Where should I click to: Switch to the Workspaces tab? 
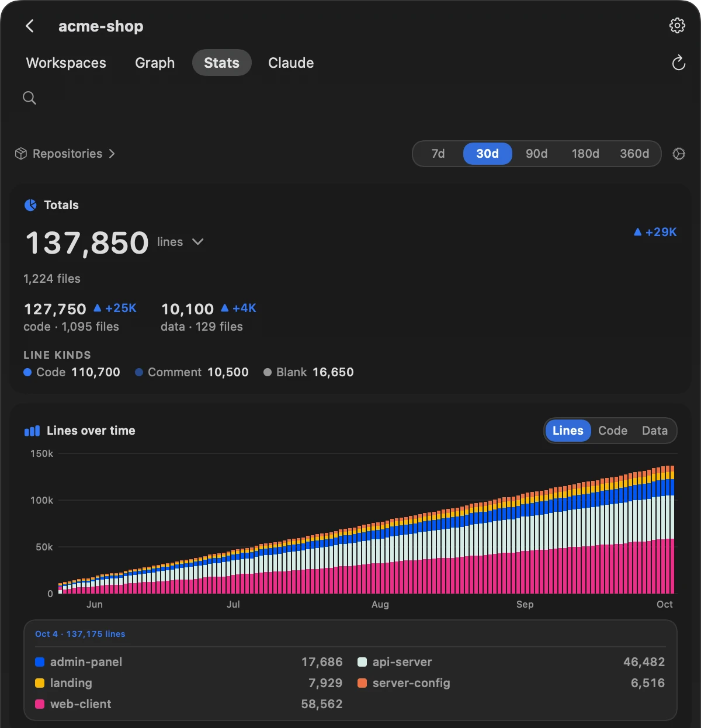coord(66,63)
